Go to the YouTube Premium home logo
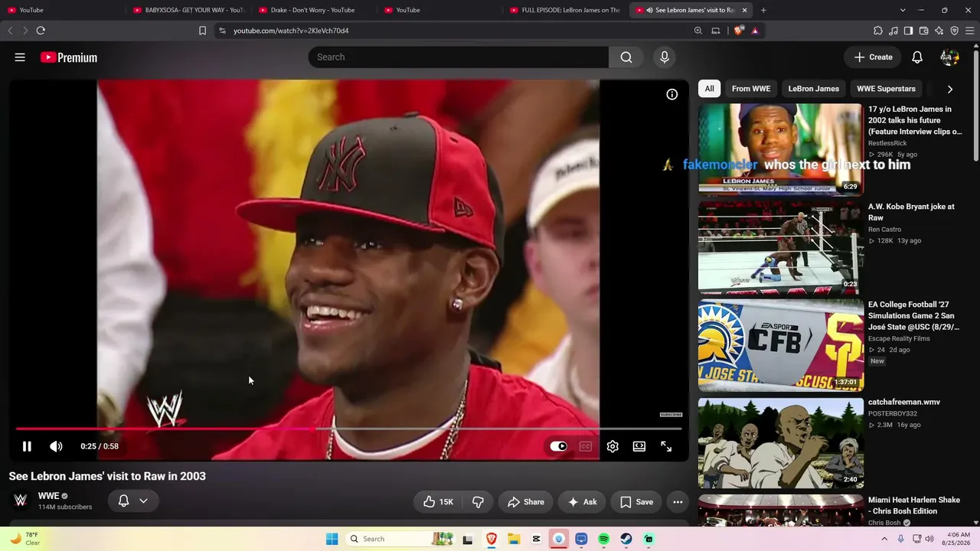Screen dimensions: 980x551 (x=69, y=57)
